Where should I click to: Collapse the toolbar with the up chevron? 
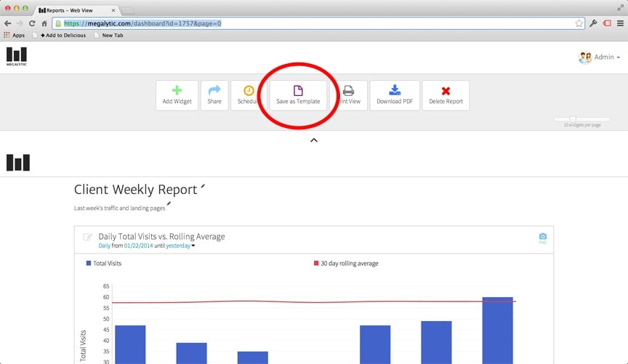click(x=314, y=140)
